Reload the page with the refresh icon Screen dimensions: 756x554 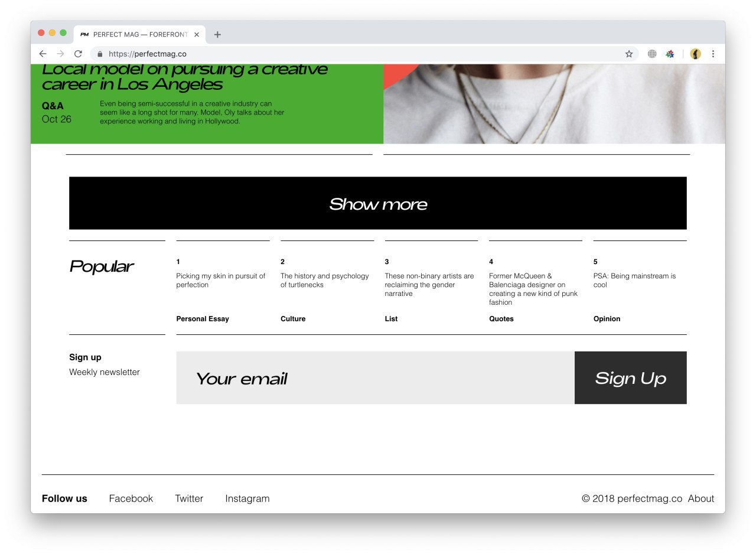pyautogui.click(x=78, y=54)
